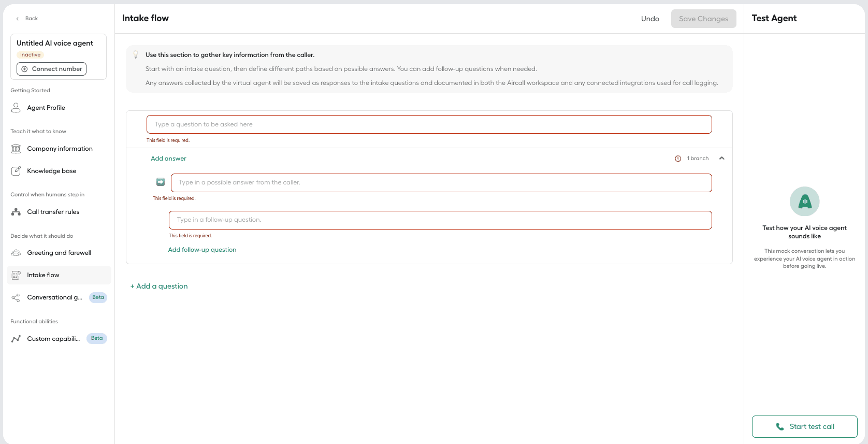This screenshot has width=868, height=444.
Task: Click the branch warning alert icon
Action: tap(678, 159)
